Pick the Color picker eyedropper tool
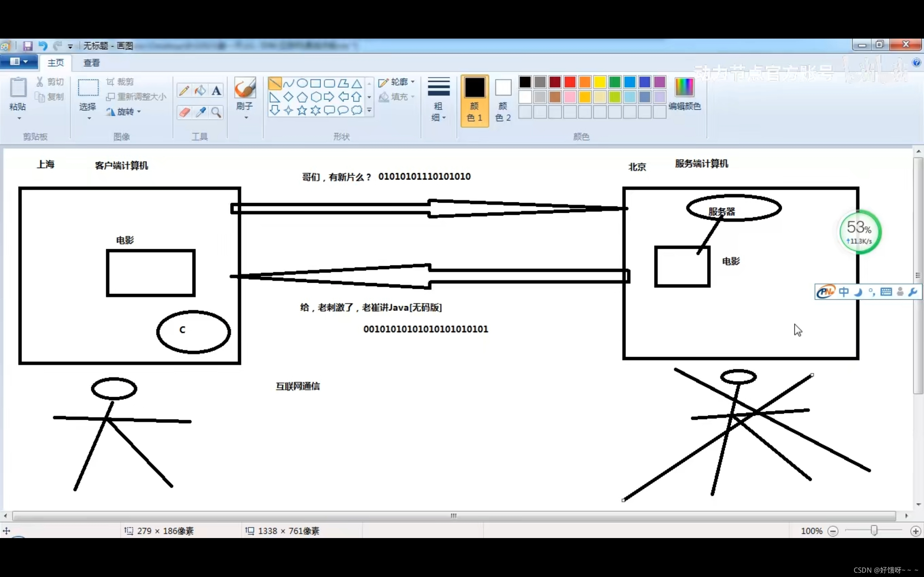The width and height of the screenshot is (924, 577). tap(200, 112)
